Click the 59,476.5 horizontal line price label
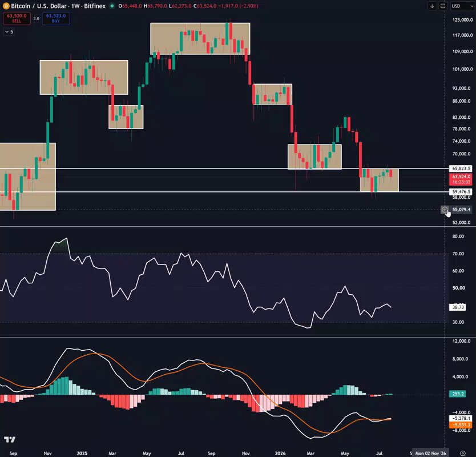The width and height of the screenshot is (476, 457). [461, 192]
